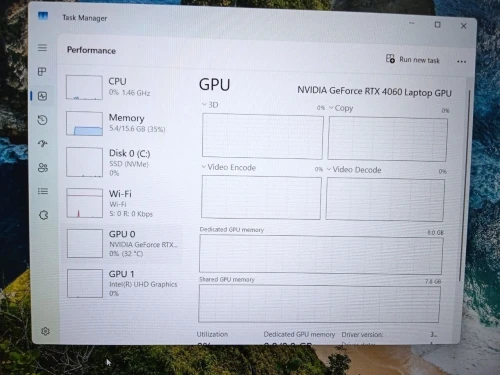Click the Video Encode usage graph
The width and height of the screenshot is (500, 375).
click(261, 197)
